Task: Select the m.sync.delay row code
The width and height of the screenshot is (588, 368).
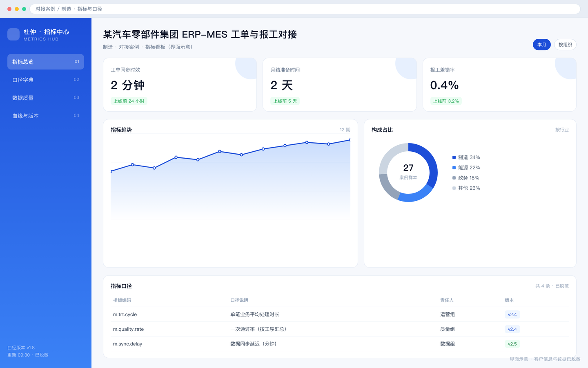Action: point(127,344)
